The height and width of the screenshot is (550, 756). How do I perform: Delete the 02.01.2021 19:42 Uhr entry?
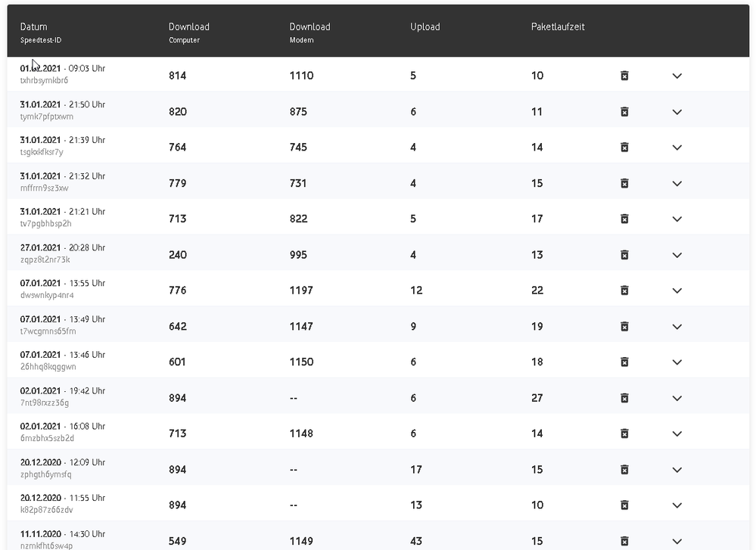[624, 398]
